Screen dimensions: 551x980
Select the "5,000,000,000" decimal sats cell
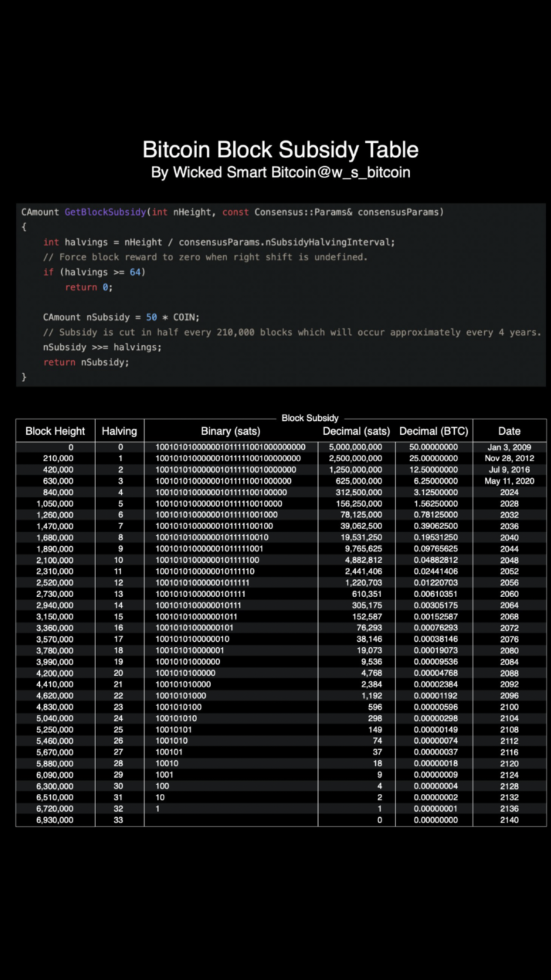pyautogui.click(x=356, y=447)
